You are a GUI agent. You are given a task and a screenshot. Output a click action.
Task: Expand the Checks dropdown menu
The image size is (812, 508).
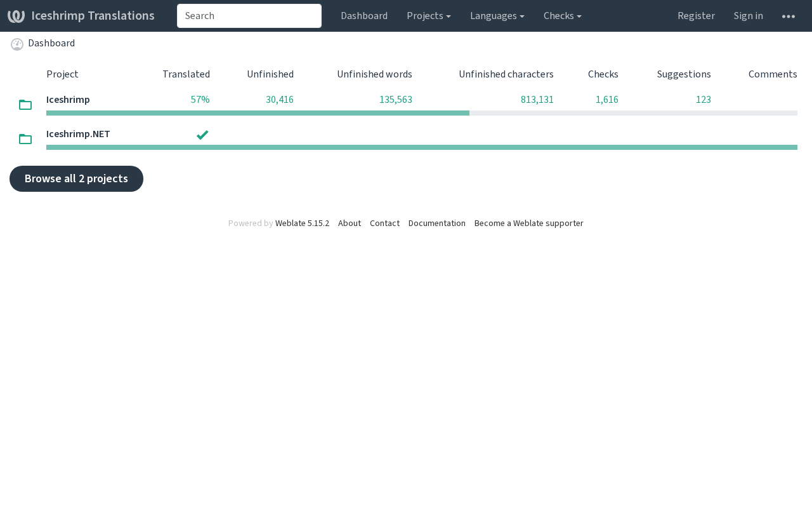click(x=562, y=16)
